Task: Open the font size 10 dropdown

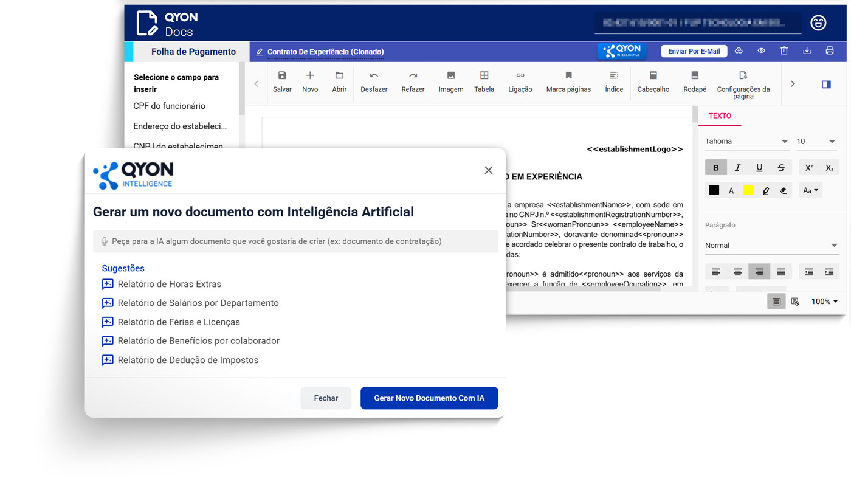Action: (816, 142)
